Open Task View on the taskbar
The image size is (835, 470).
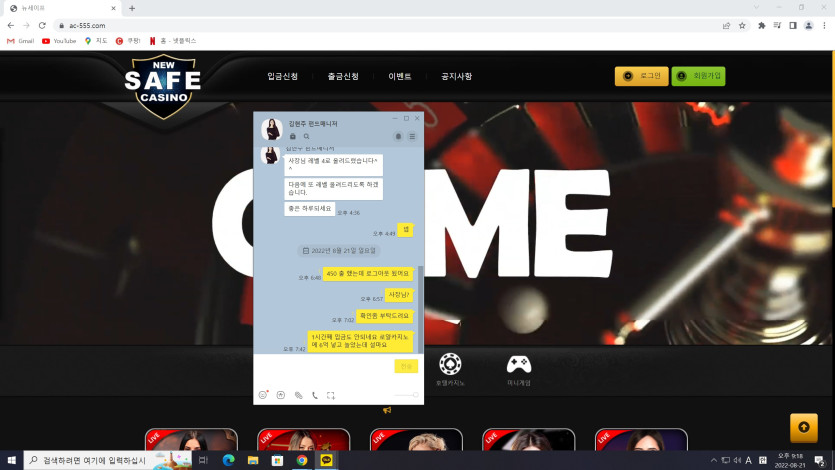203,460
